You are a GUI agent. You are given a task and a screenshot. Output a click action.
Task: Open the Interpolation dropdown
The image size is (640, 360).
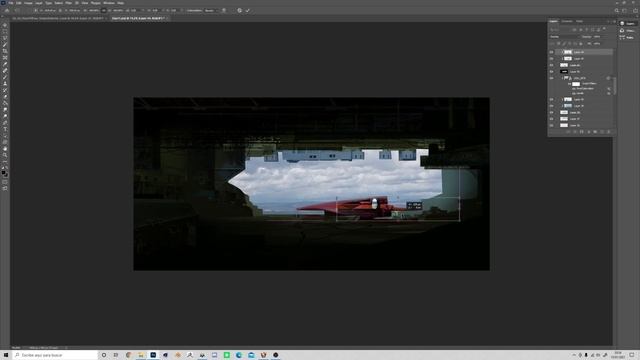(211, 11)
